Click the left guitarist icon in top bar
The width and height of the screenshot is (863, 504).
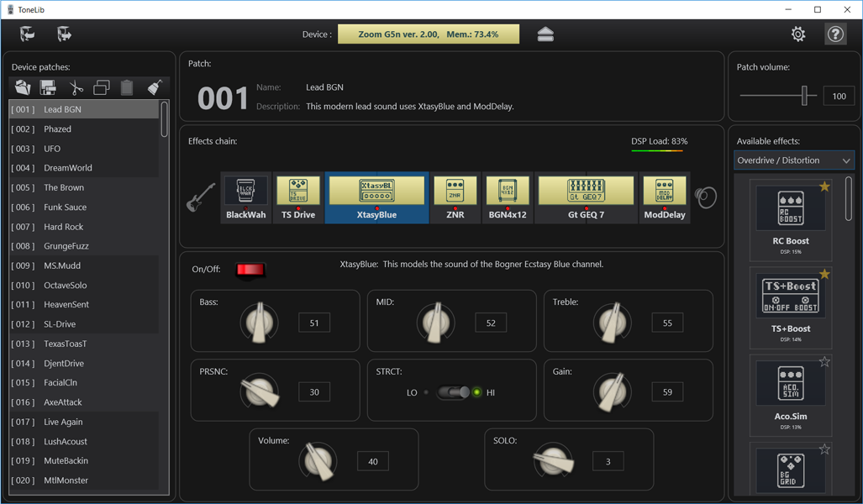27,34
